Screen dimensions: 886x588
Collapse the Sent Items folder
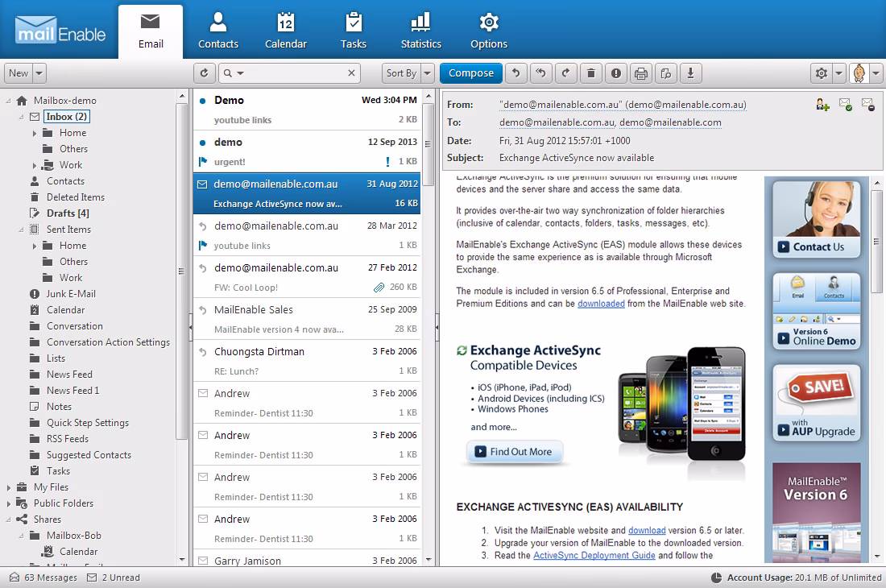click(19, 229)
